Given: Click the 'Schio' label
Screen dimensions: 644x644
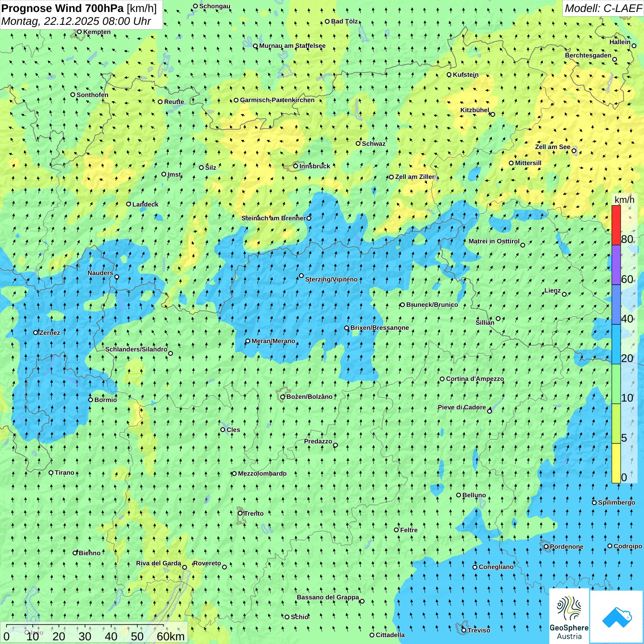Looking at the screenshot, I should [299, 617].
